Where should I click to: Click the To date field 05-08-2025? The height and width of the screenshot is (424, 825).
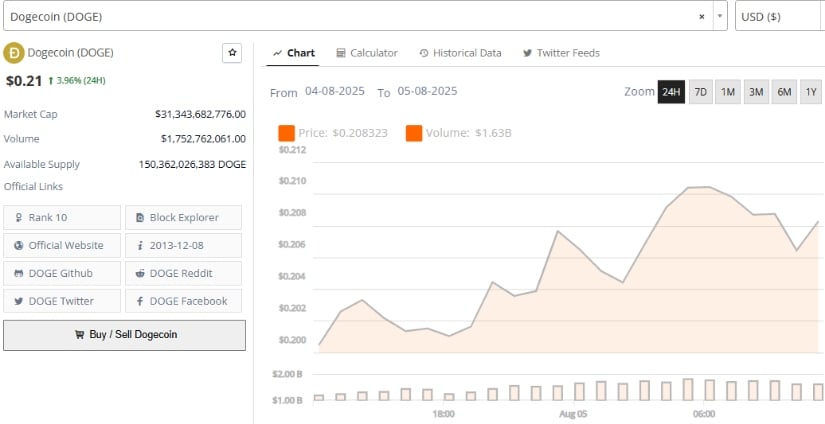[427, 91]
